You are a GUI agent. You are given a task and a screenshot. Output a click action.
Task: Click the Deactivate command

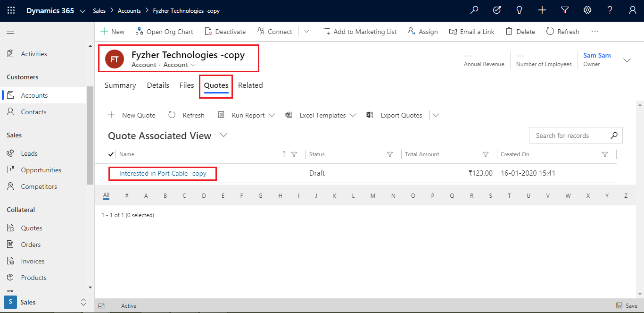[x=225, y=32]
